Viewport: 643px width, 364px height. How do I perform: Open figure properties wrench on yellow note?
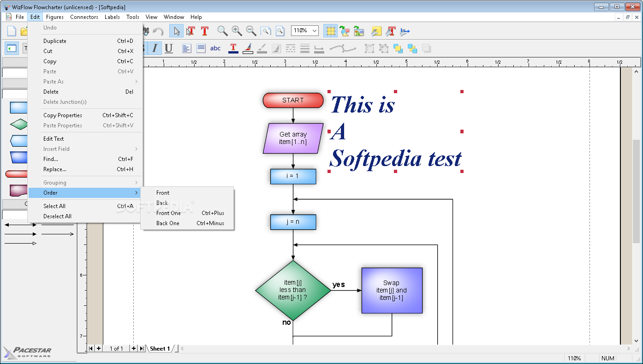tap(376, 31)
